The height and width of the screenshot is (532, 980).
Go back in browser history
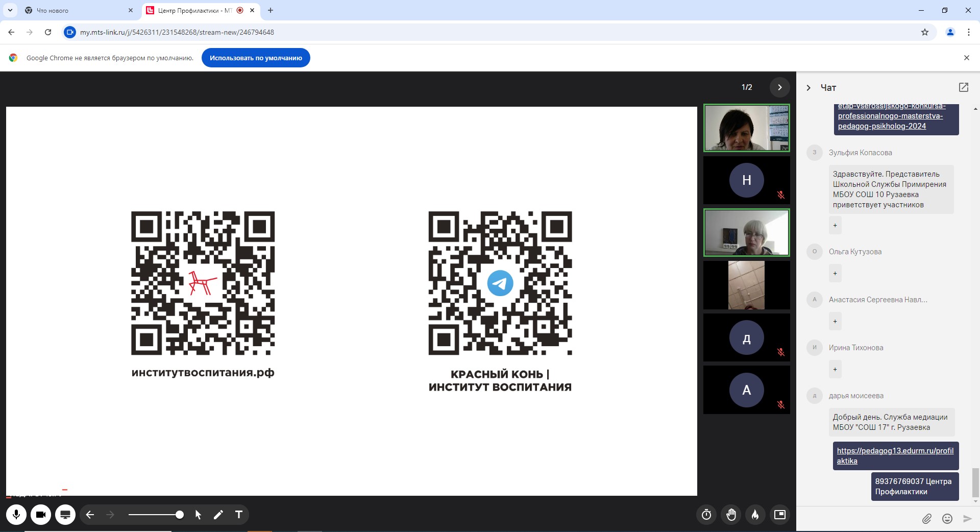(x=11, y=32)
